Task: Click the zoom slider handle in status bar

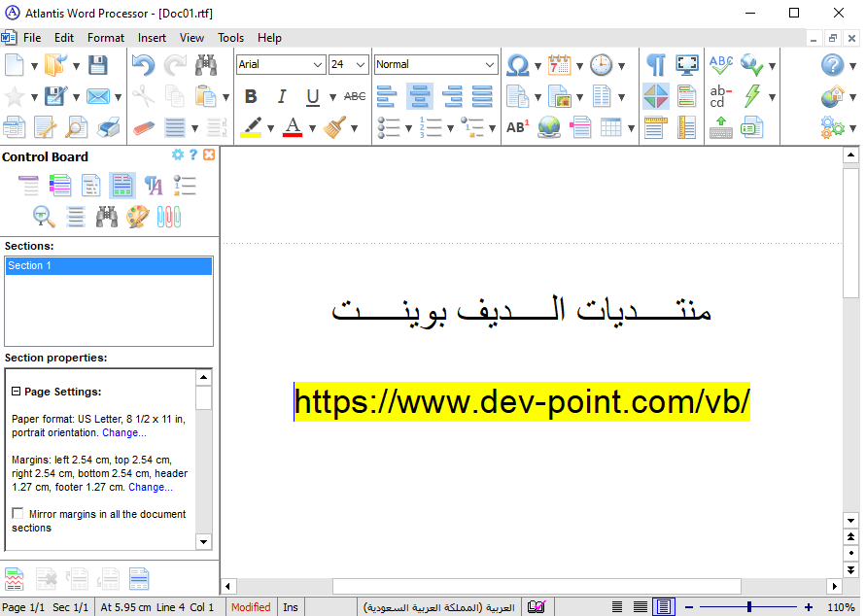Action: pos(749,607)
